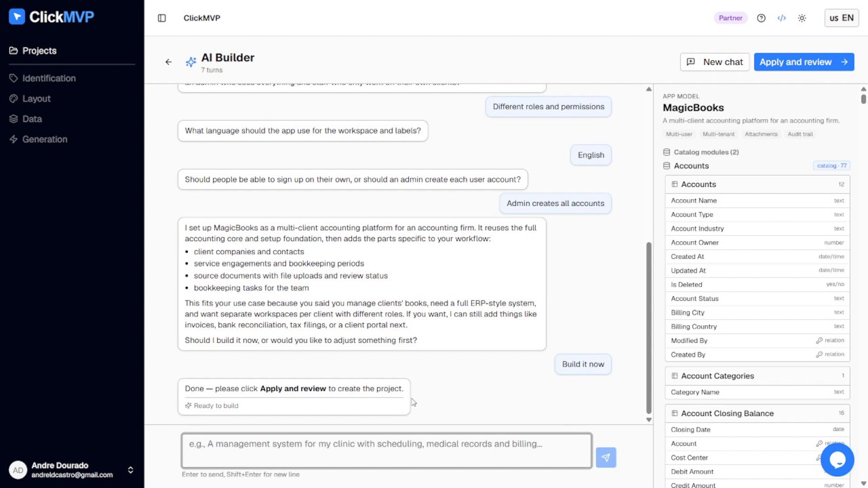Image resolution: width=868 pixels, height=488 pixels.
Task: Click the chat scrollbar up arrow
Action: click(x=649, y=89)
